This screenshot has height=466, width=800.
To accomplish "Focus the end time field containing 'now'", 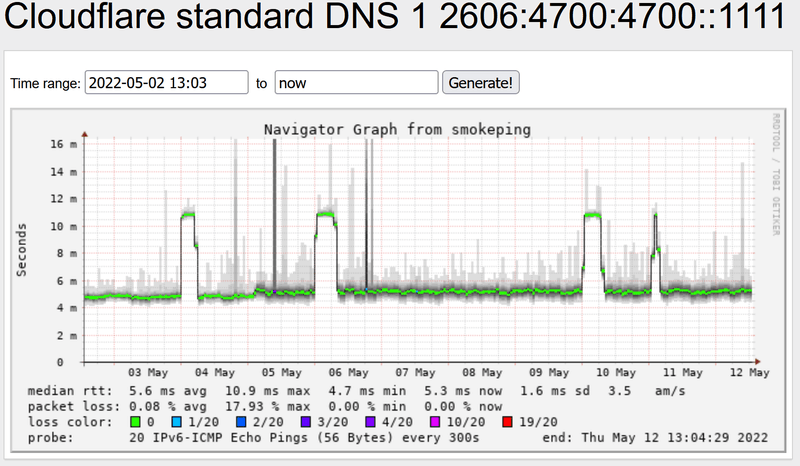I will click(356, 83).
